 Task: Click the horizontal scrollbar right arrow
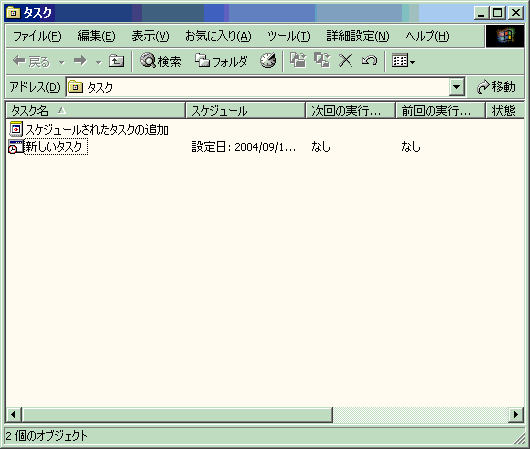coord(516,414)
